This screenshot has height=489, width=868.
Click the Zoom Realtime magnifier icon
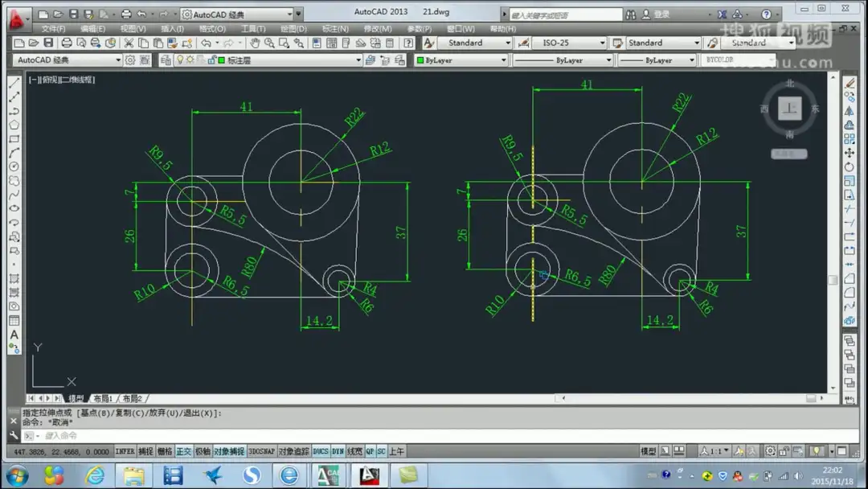coord(269,43)
